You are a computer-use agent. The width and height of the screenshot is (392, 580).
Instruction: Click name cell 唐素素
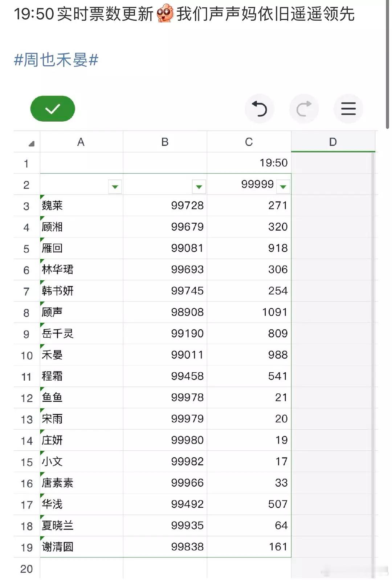click(x=81, y=483)
